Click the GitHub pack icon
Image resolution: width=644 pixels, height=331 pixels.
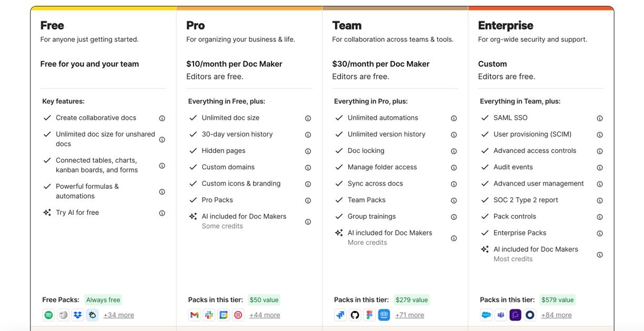pyautogui.click(x=355, y=315)
